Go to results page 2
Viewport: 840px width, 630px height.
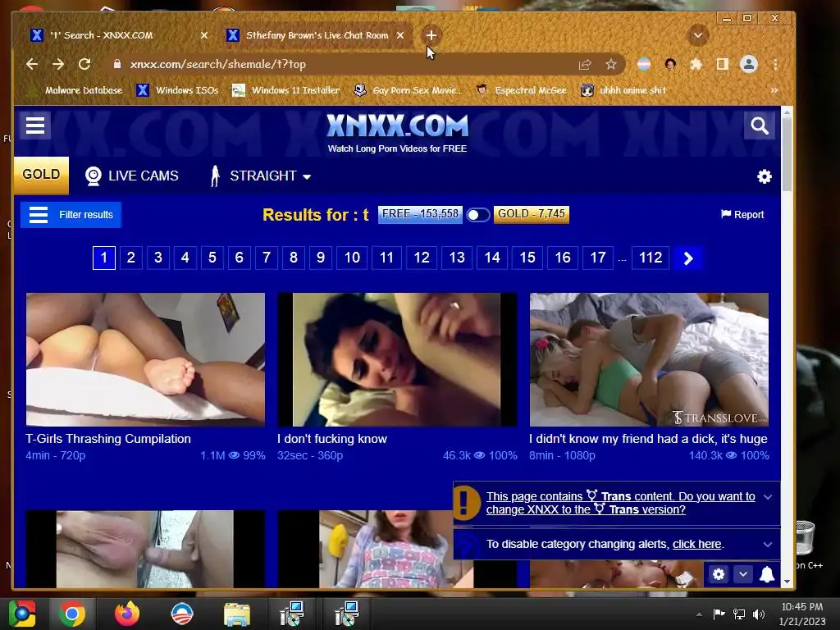coord(130,258)
